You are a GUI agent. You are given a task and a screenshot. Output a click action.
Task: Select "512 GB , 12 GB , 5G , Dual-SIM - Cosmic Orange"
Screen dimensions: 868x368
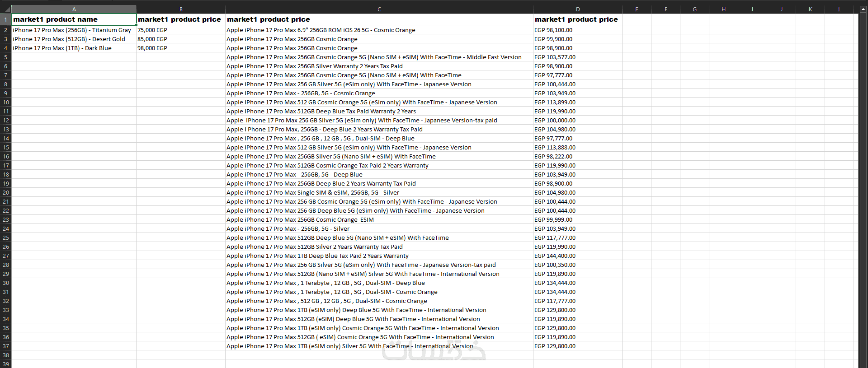[379, 301]
